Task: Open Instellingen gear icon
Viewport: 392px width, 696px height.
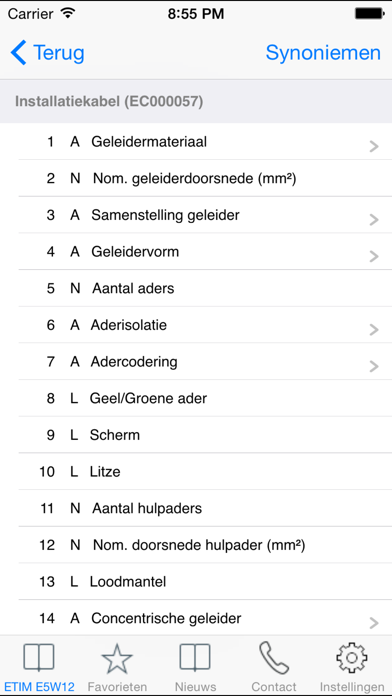Action: click(352, 658)
